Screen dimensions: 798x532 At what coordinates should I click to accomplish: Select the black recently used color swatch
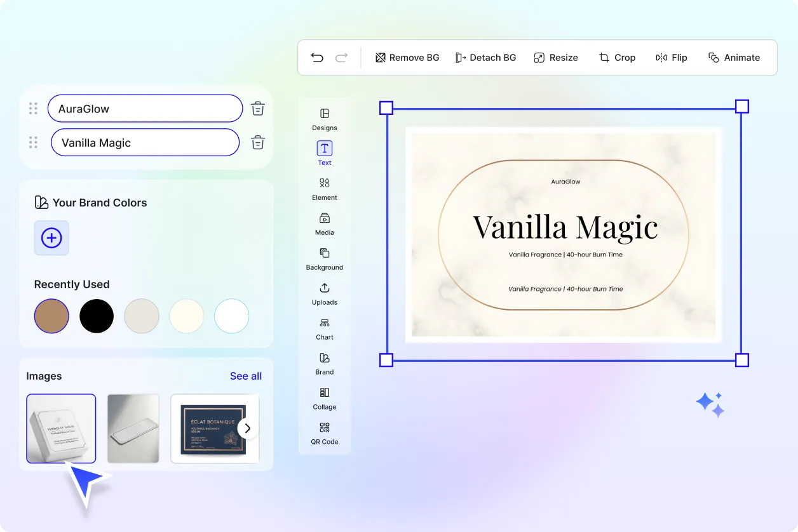(97, 316)
